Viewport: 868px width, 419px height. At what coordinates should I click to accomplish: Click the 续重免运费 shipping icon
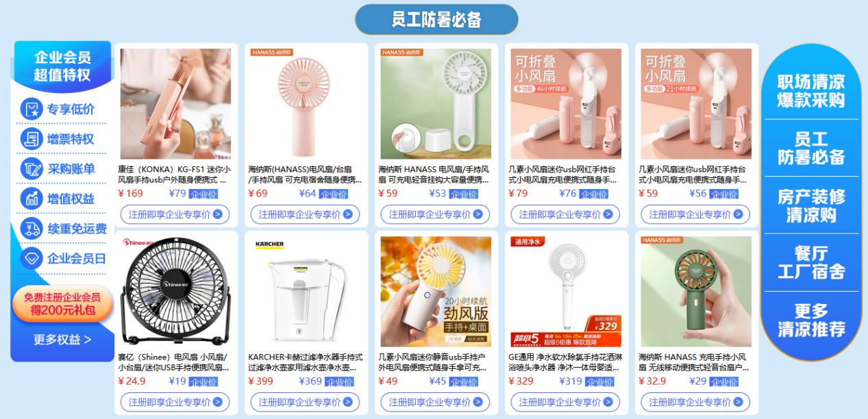point(31,229)
